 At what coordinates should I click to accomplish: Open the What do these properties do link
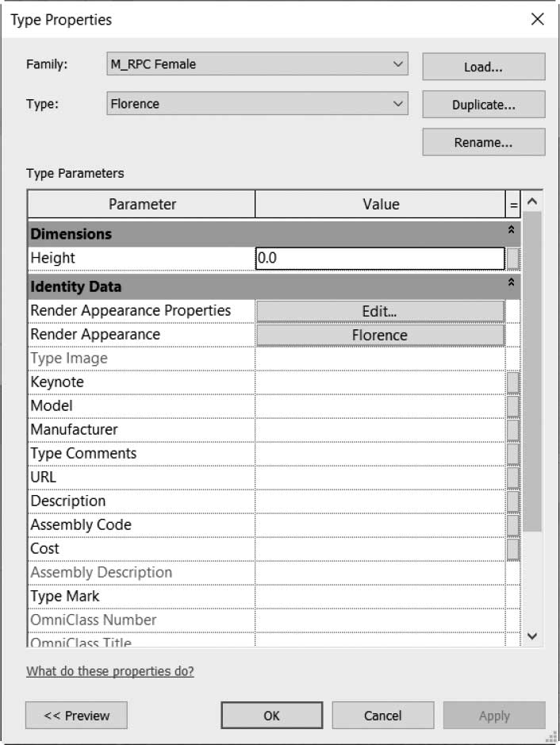pyautogui.click(x=110, y=671)
